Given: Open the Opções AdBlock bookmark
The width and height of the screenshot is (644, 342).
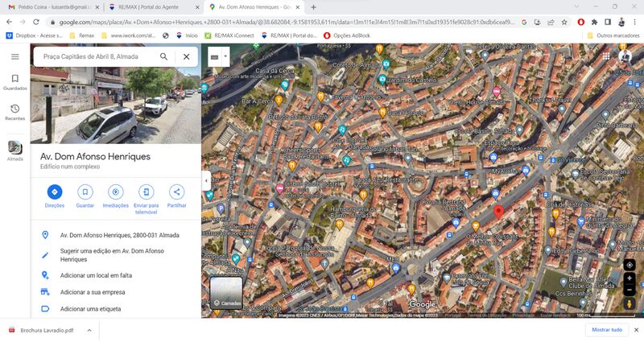Looking at the screenshot, I should 347,35.
